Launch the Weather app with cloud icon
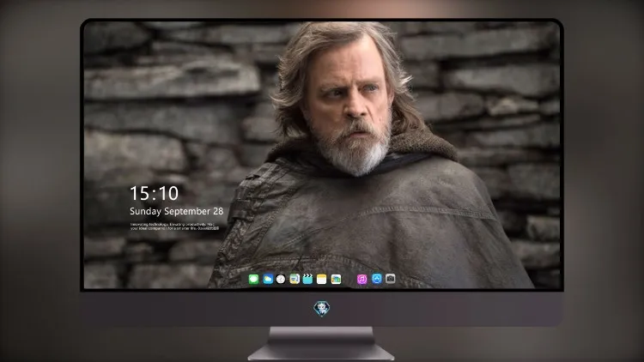 268,279
